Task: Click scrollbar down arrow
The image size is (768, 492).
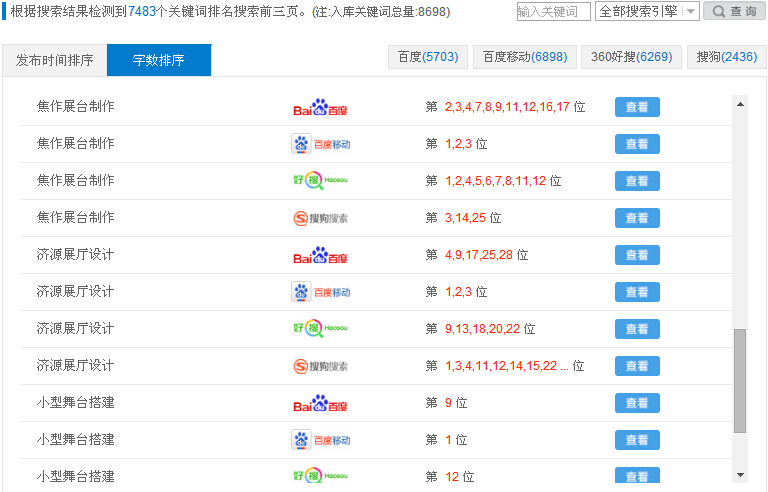Action: (740, 474)
